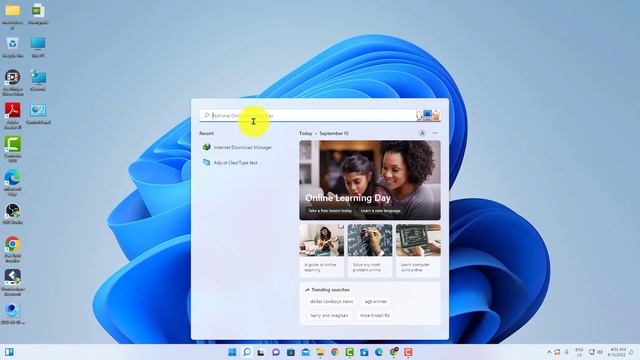This screenshot has height=360, width=640.
Task: Select the Camtasia 2020 desktop shortcut
Action: click(x=12, y=149)
